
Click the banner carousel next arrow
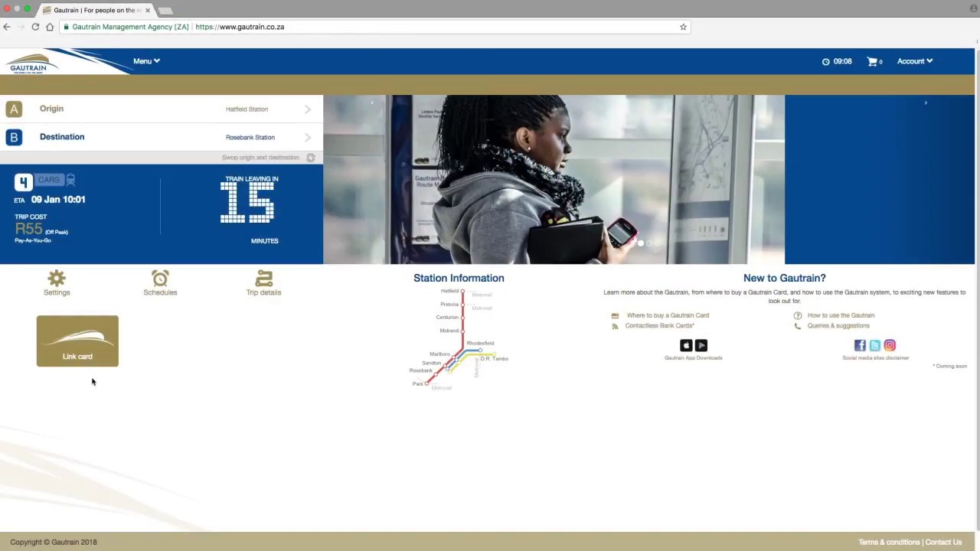[926, 103]
